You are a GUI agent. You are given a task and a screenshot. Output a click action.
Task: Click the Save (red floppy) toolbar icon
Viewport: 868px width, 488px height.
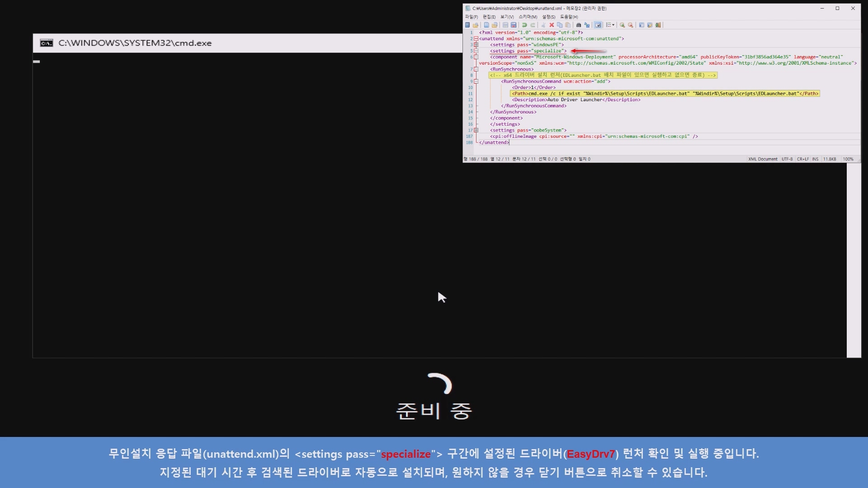point(514,25)
